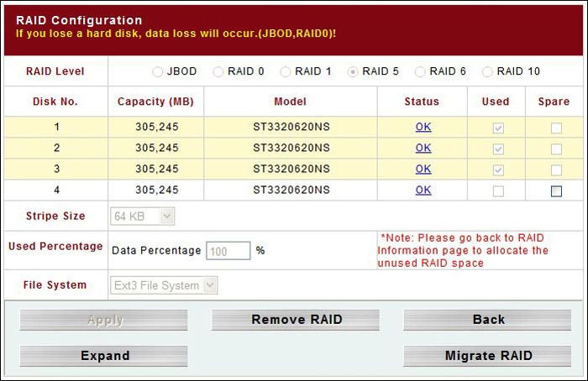This screenshot has width=588, height=381.
Task: Click the yellow data loss warning text
Action: point(176,34)
